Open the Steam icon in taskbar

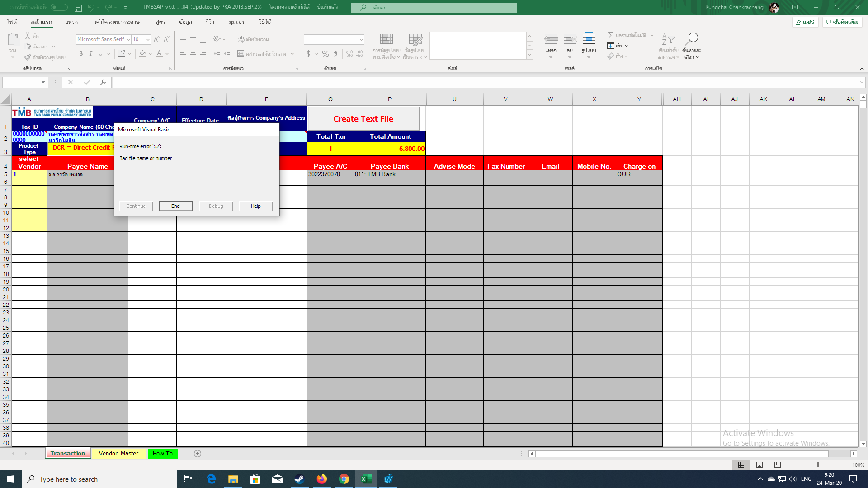[299, 479]
